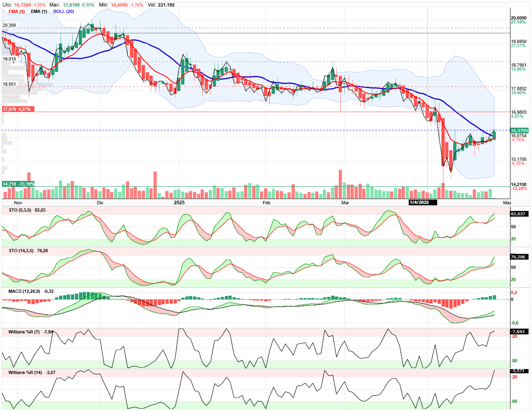This screenshot has height=411, width=532.
Task: Select the 15,1705 axis price
Action: [519, 159]
